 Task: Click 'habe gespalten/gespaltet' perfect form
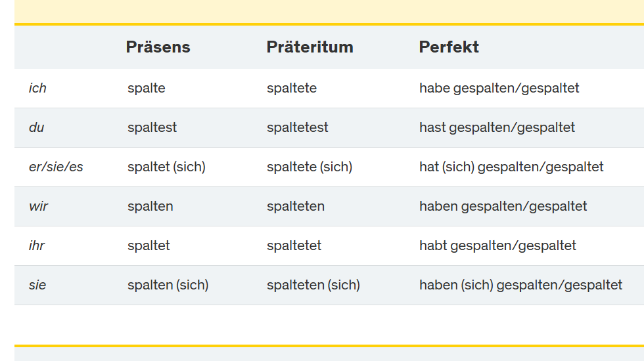pos(499,88)
